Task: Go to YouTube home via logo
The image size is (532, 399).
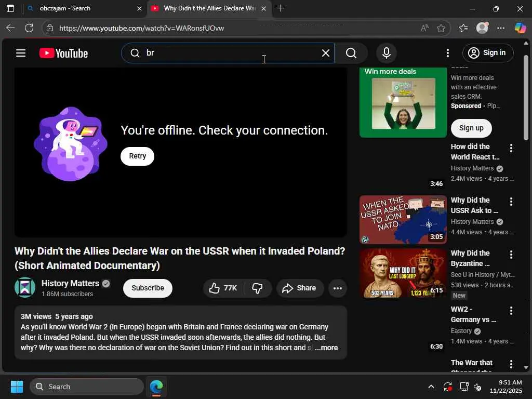Action: tap(63, 54)
